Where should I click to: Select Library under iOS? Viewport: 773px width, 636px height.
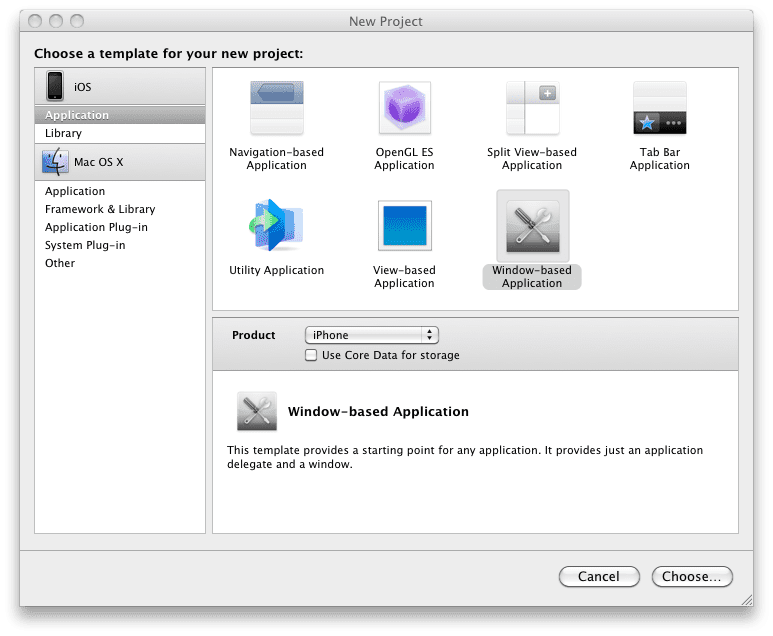[120, 133]
